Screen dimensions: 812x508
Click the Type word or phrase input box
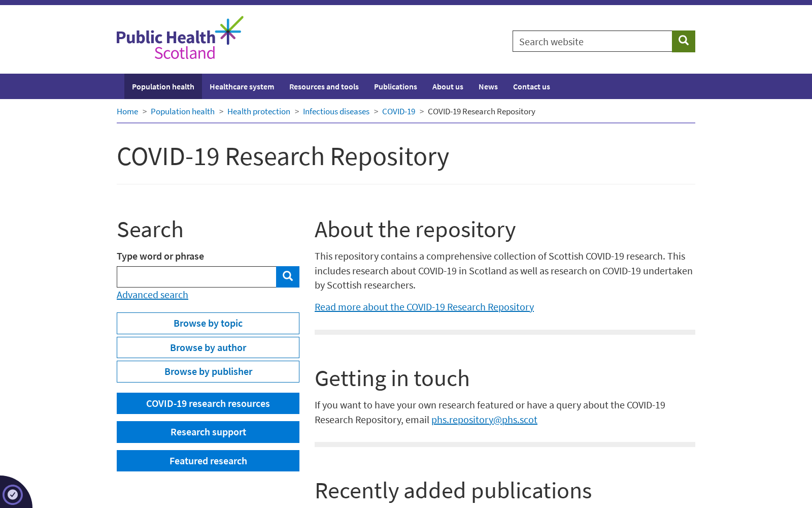(x=196, y=277)
